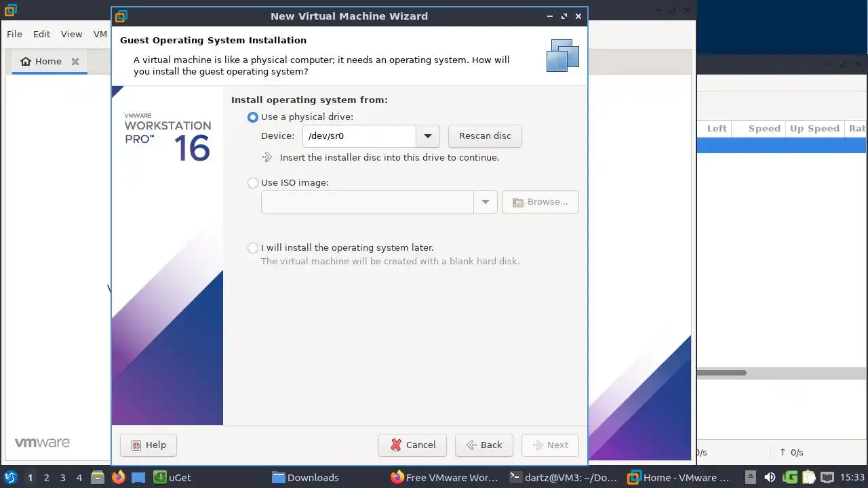Click the green uGet tray icon
The height and width of the screenshot is (488, 868).
(x=790, y=478)
